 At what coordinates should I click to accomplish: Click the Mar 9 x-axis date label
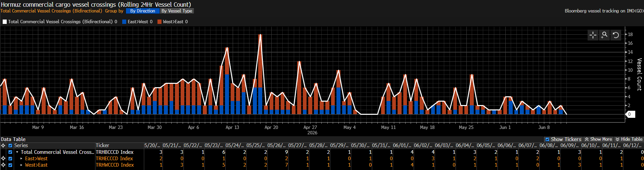(38, 128)
